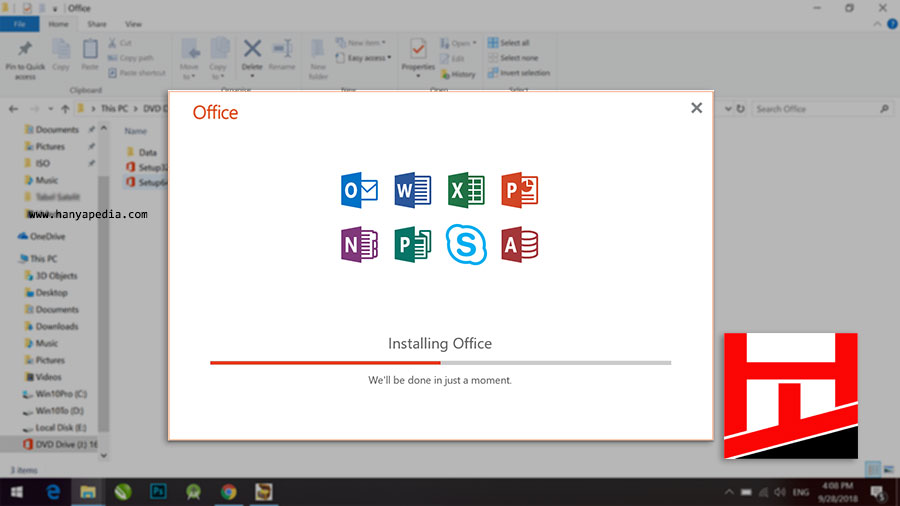Click Cut in Explorer Clipboard group
The image size is (900, 506).
[121, 43]
